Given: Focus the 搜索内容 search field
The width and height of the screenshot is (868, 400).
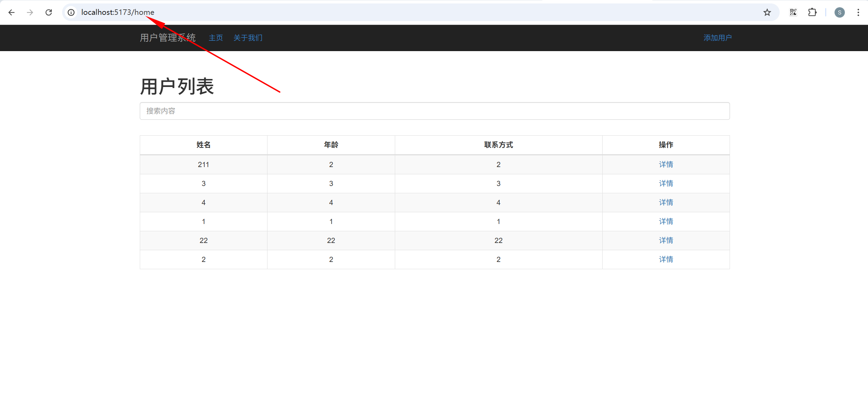Looking at the screenshot, I should pyautogui.click(x=435, y=111).
